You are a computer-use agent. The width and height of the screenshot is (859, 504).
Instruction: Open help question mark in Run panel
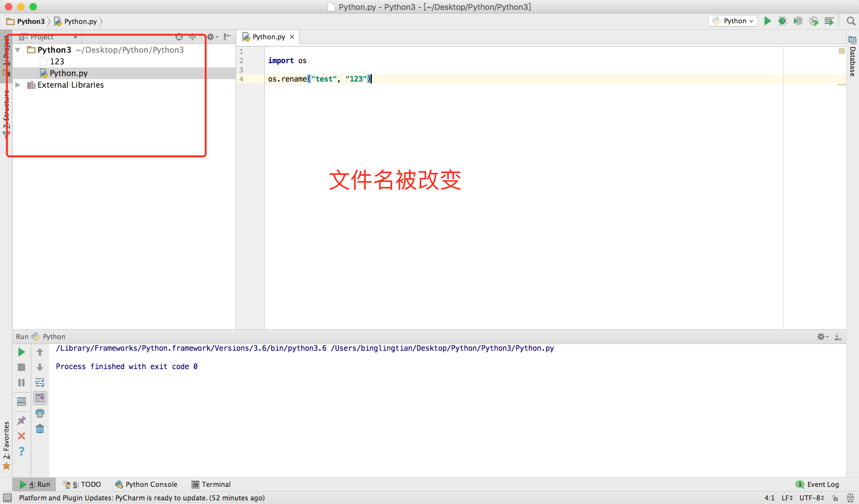point(21,452)
